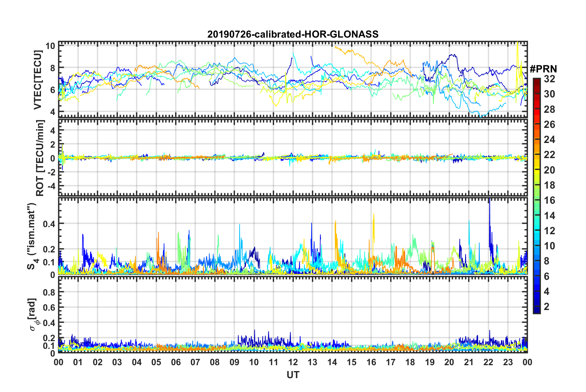The image size is (586, 392).
Task: Select the "ROT [TECU/min]" y-axis label
Action: (40, 158)
